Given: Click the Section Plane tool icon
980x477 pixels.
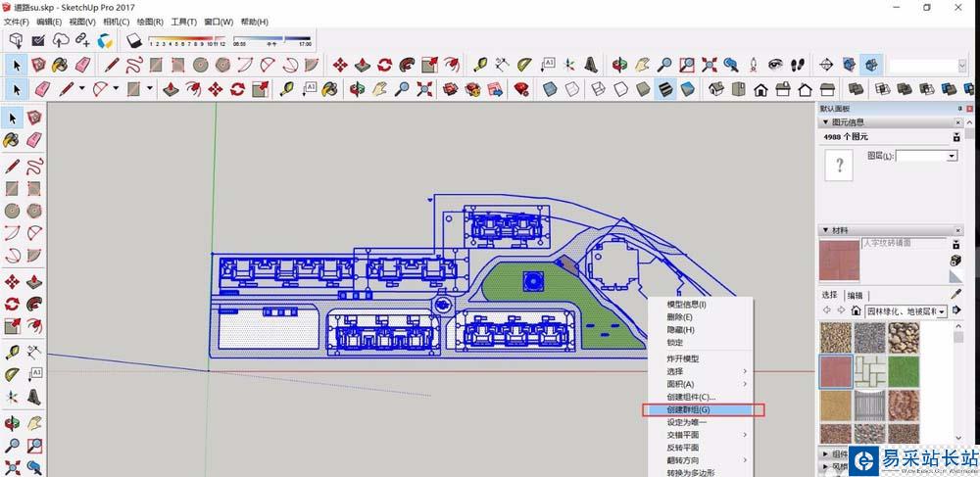Looking at the screenshot, I should (826, 65).
